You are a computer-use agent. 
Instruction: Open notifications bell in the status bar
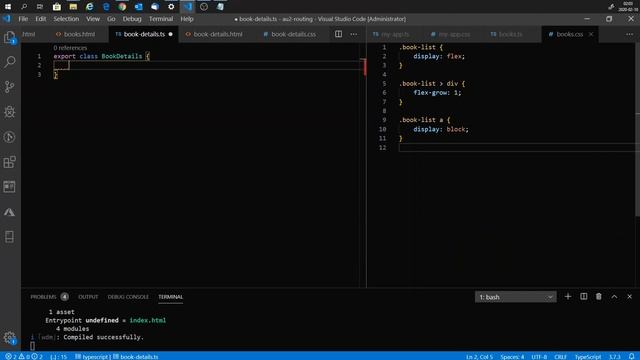631,356
